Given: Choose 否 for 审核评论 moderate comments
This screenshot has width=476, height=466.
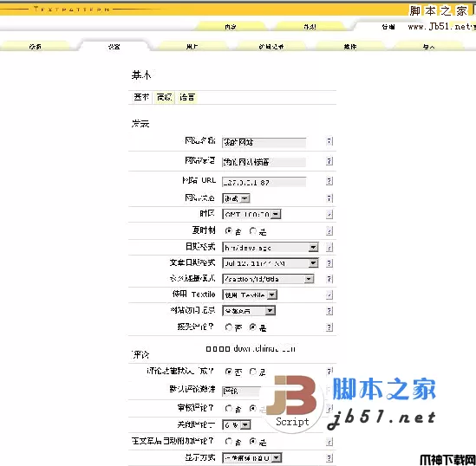Looking at the screenshot, I should 229,408.
